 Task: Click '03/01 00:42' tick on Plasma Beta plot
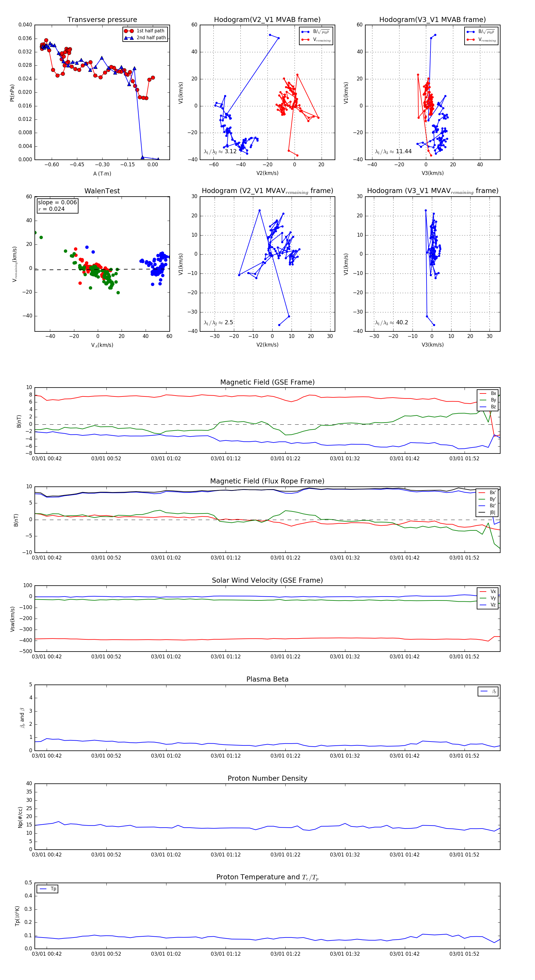click(46, 756)
